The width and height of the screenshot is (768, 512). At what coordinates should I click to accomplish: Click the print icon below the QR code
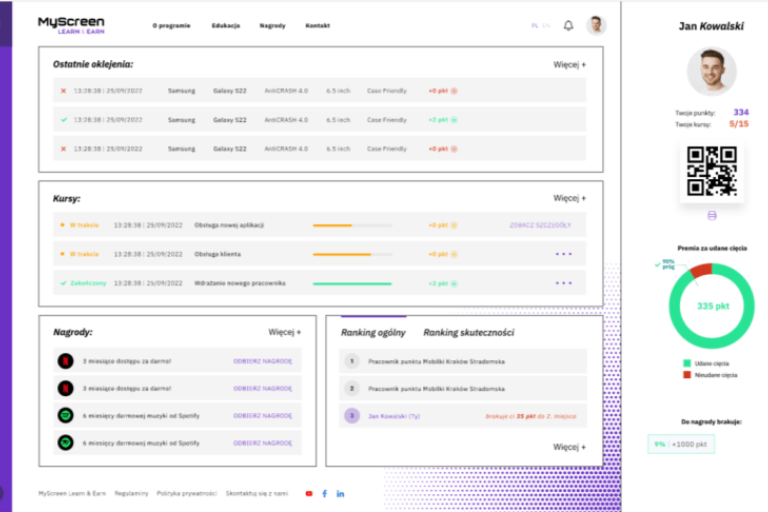pyautogui.click(x=712, y=215)
